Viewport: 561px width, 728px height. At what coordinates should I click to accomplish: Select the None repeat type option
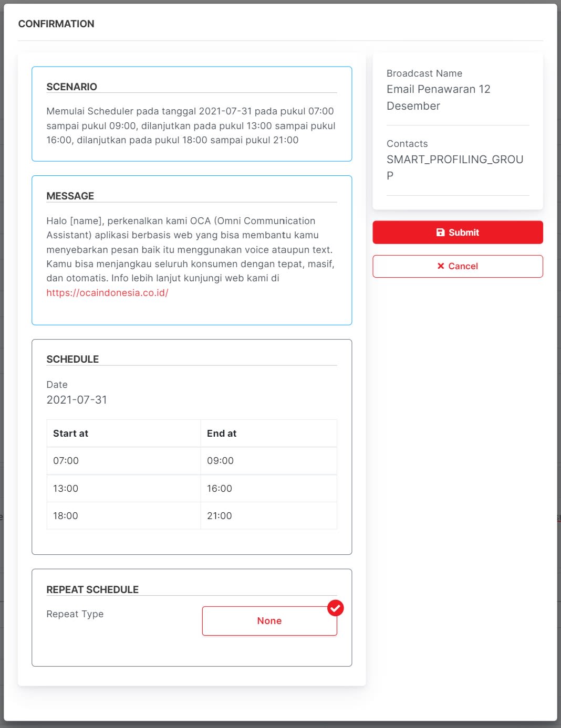tap(269, 621)
